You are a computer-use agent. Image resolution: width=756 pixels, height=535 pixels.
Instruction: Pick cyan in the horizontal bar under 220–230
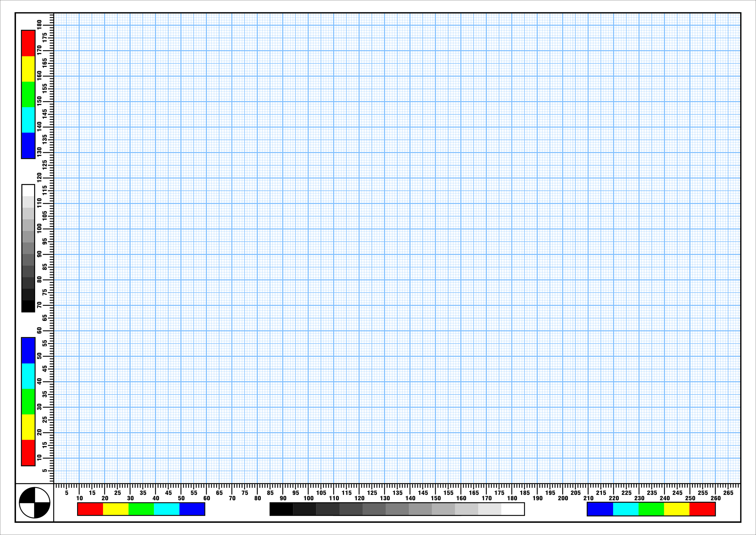[626, 509]
